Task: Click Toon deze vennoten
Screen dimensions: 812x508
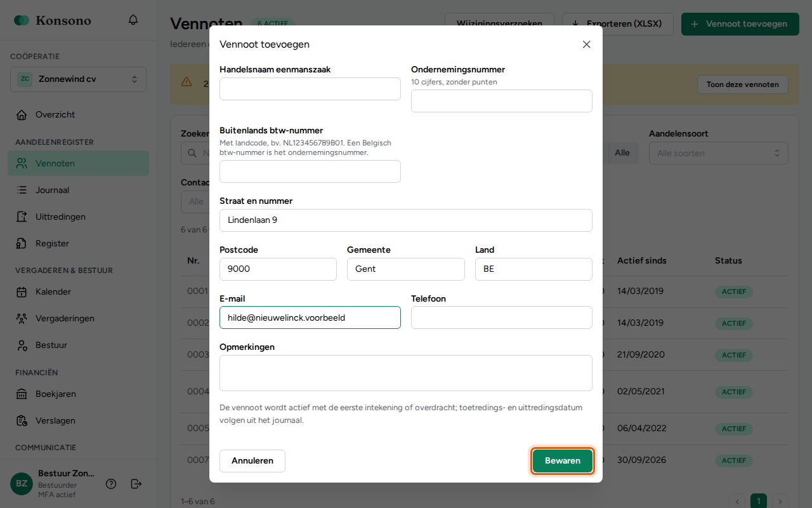Action: pos(743,84)
